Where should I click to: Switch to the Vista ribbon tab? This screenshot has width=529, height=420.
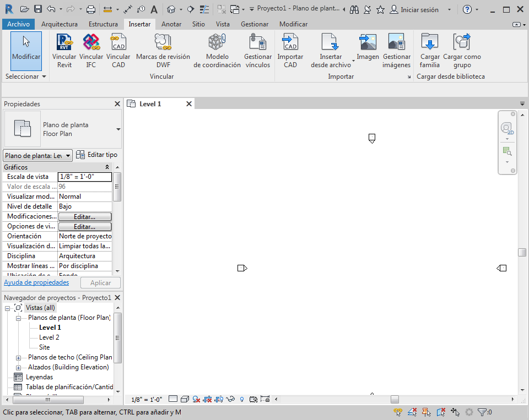click(x=223, y=24)
